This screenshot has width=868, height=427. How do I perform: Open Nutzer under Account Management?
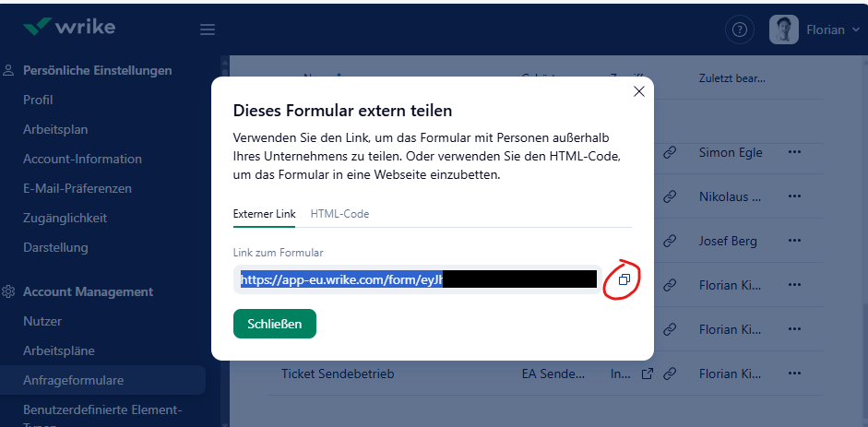(x=42, y=321)
